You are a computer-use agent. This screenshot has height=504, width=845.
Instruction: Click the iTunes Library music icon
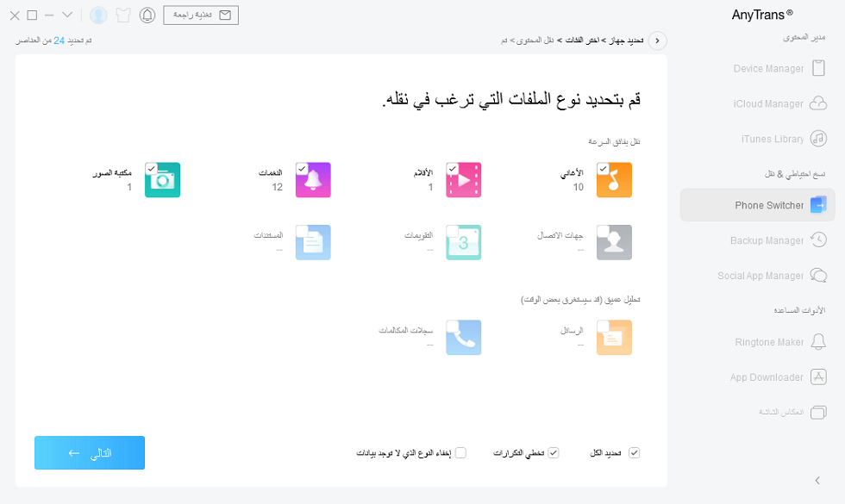coord(818,139)
